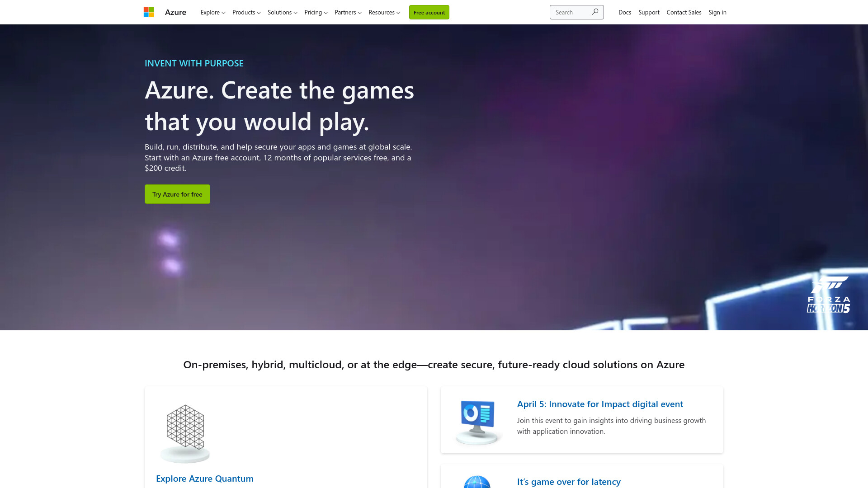The image size is (868, 488).
Task: Click the search magnifier icon
Action: pos(595,12)
